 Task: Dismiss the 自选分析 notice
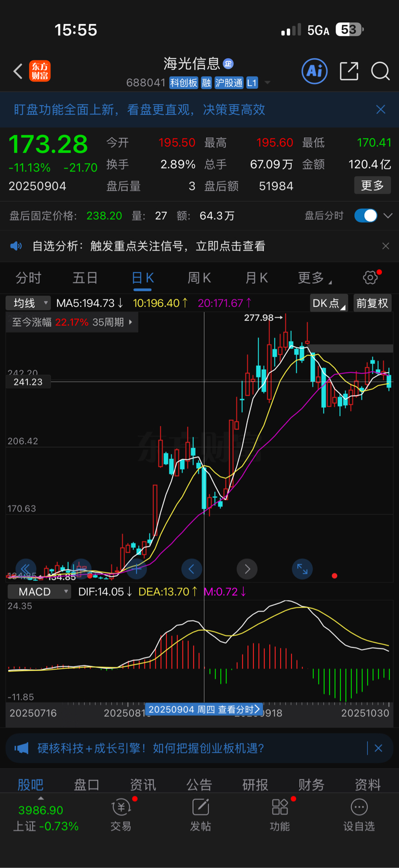click(x=385, y=246)
